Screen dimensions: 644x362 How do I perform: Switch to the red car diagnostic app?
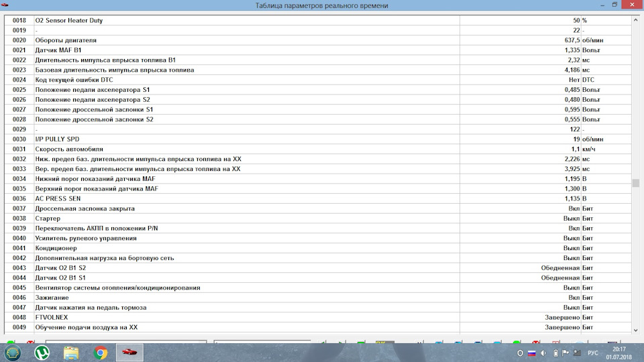[129, 353]
